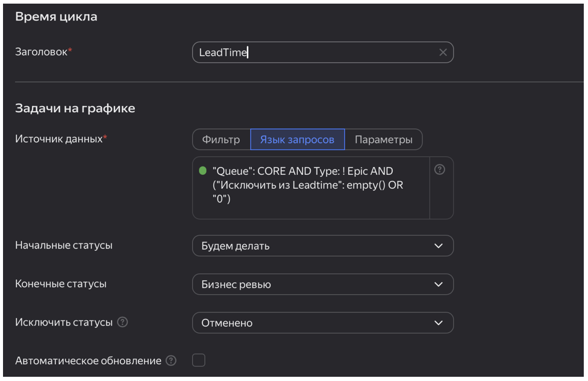
Task: Switch to the Фильтр tab
Action: [221, 139]
